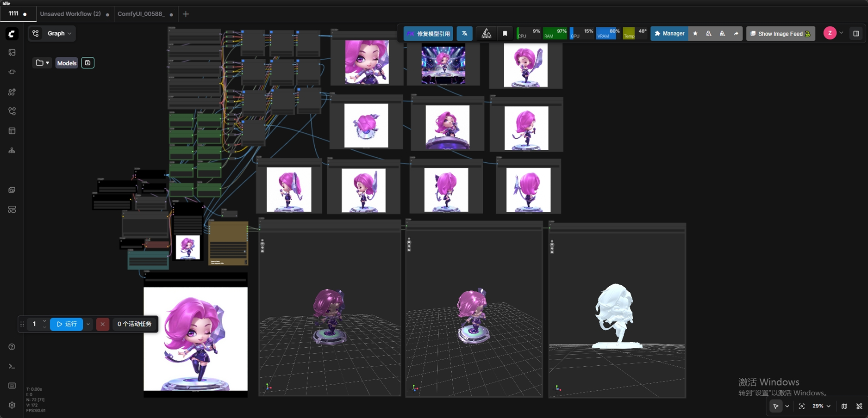Toggle the Show Image Feed button
The height and width of the screenshot is (418, 868).
pyautogui.click(x=781, y=34)
